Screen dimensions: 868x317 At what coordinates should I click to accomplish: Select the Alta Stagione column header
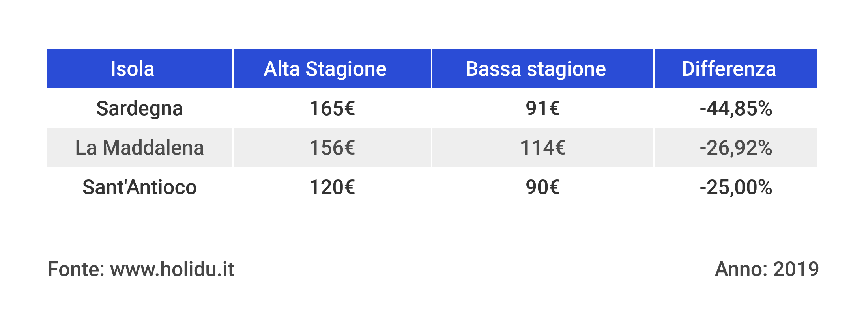click(325, 69)
